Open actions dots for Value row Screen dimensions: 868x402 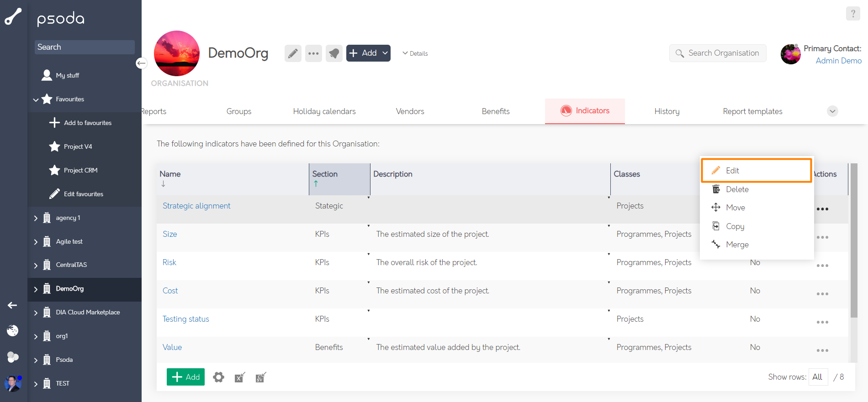tap(822, 350)
